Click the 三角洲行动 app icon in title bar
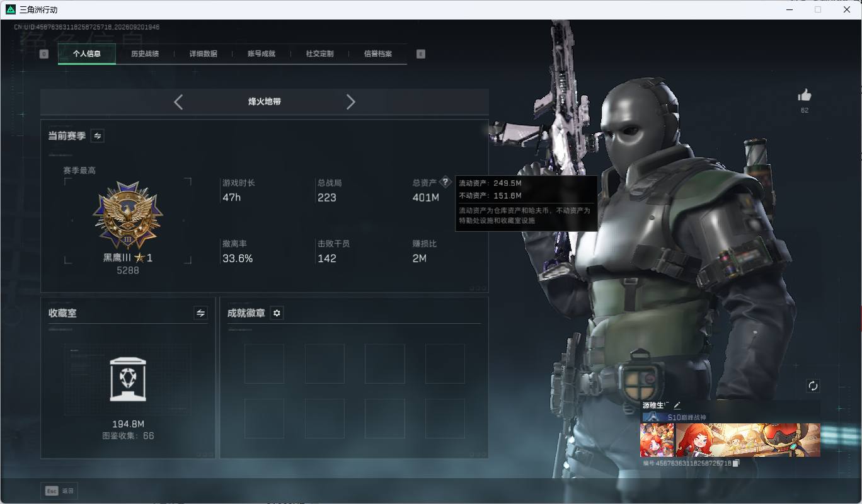This screenshot has height=504, width=862. [11, 9]
